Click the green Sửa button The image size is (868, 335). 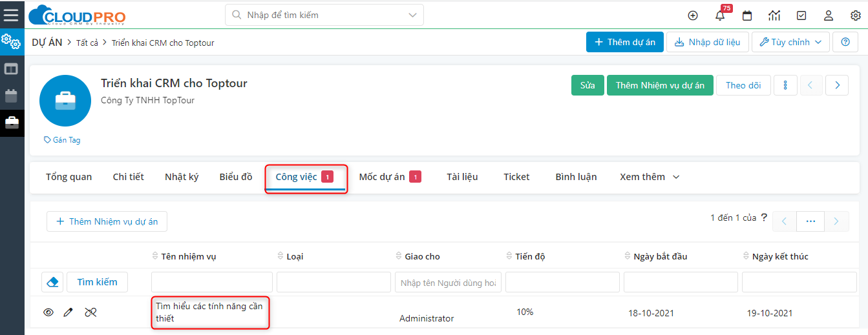point(587,85)
